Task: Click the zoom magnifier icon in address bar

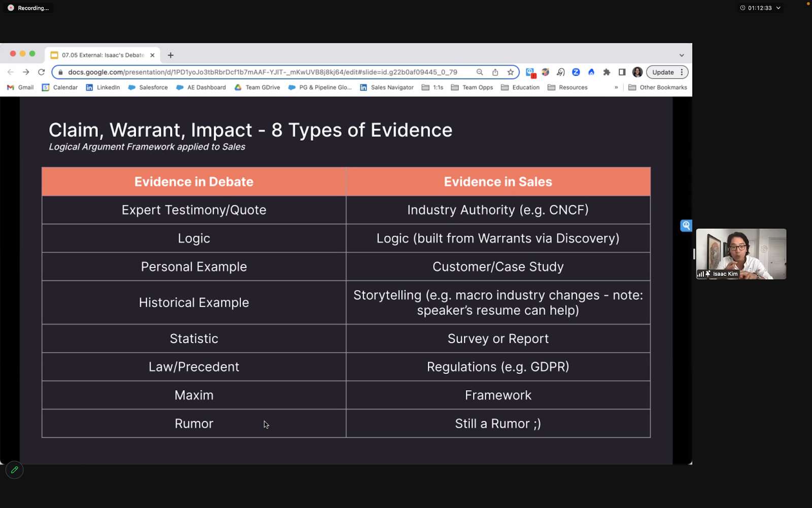Action: tap(480, 72)
